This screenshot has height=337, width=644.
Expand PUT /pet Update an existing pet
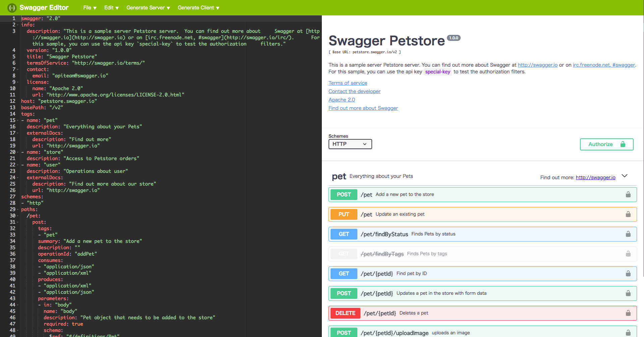point(482,214)
